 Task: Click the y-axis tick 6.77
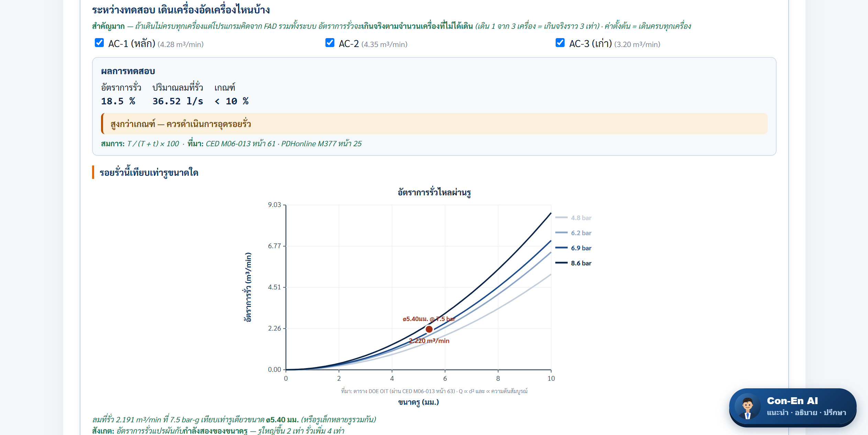pyautogui.click(x=275, y=246)
